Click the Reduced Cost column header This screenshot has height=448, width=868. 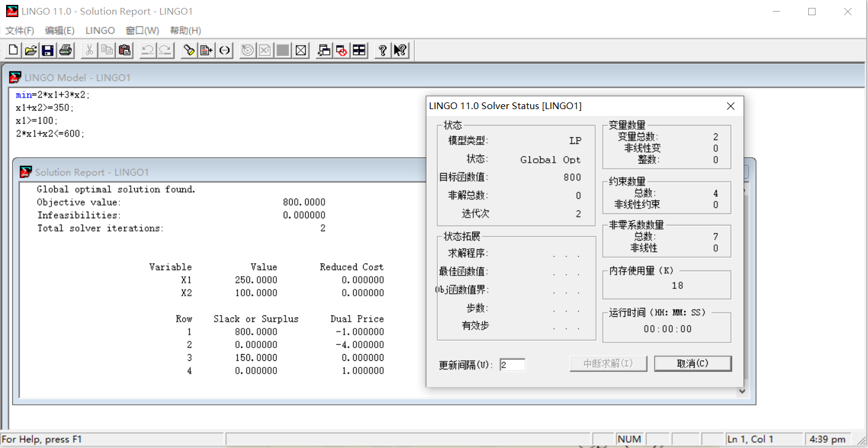click(x=352, y=267)
